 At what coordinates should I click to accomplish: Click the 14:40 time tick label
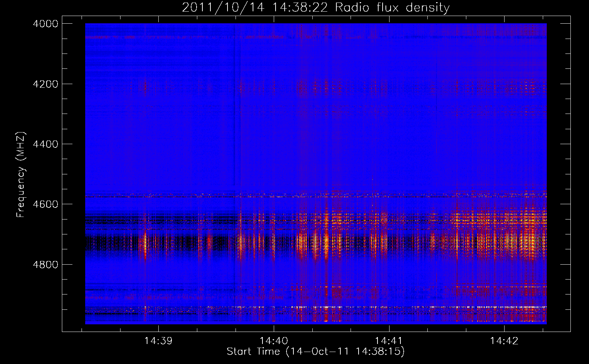[x=274, y=341]
